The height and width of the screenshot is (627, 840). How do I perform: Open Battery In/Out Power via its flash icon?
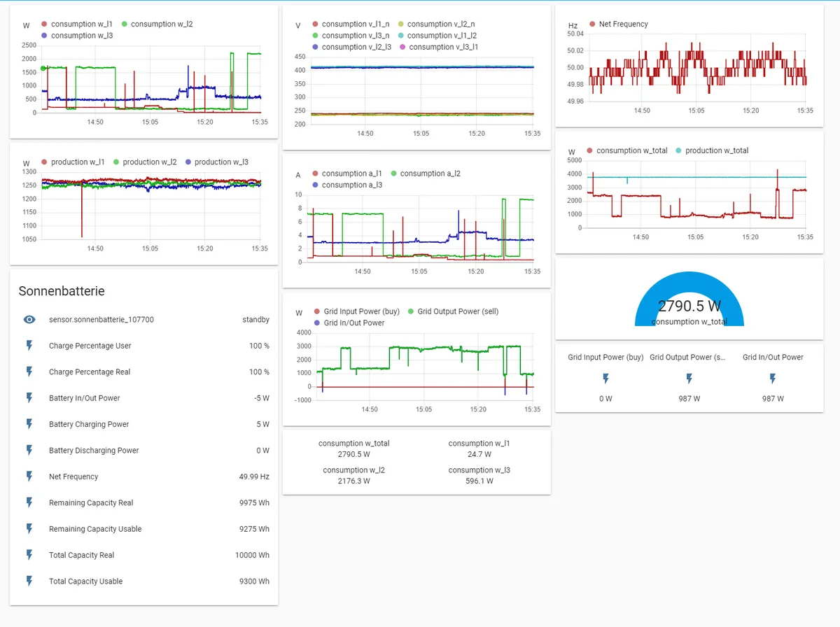tap(29, 398)
